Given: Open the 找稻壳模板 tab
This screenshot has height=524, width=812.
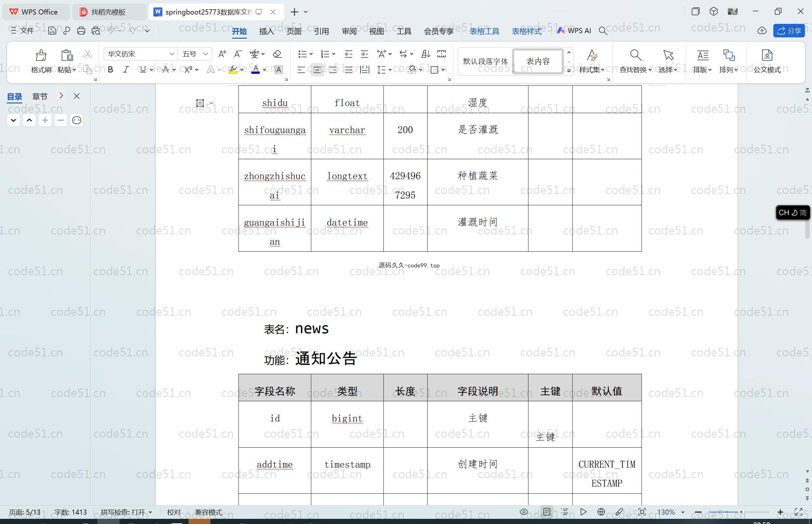Looking at the screenshot, I should [x=109, y=12].
